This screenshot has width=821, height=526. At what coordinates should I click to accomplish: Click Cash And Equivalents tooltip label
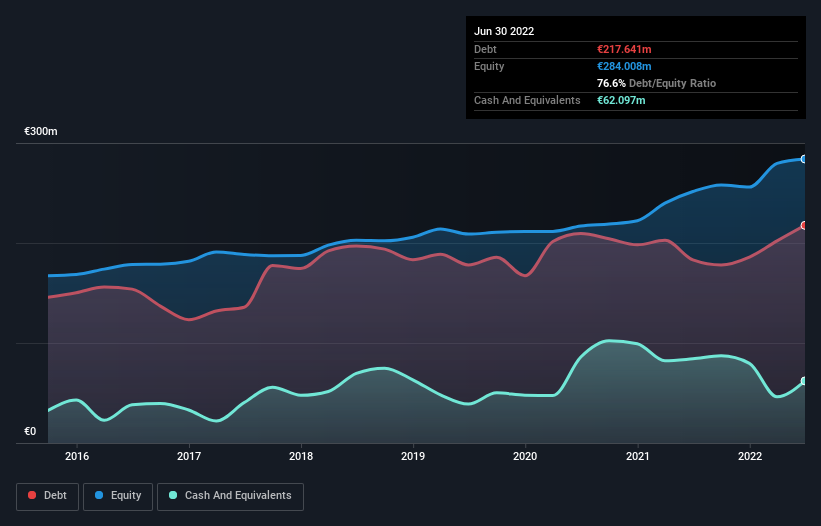click(527, 100)
